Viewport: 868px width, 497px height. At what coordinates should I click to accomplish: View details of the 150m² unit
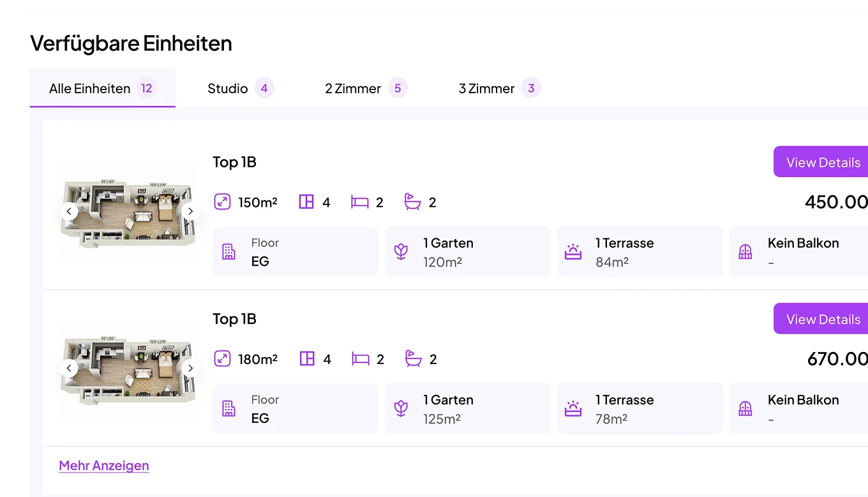pyautogui.click(x=822, y=162)
